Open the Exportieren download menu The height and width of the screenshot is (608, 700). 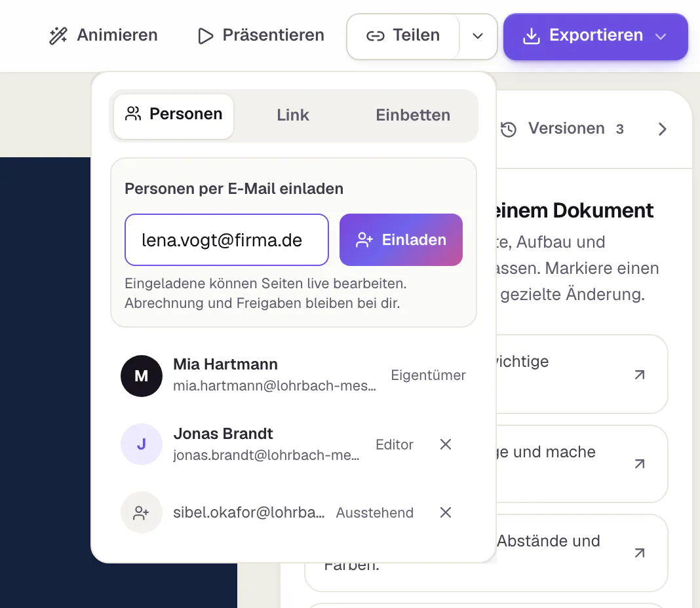click(596, 36)
